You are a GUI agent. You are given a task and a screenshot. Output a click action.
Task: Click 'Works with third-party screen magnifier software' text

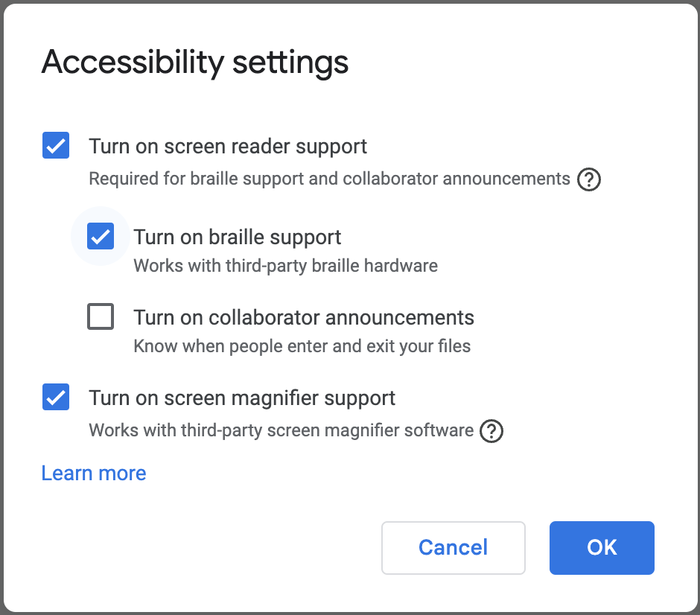coord(281,430)
